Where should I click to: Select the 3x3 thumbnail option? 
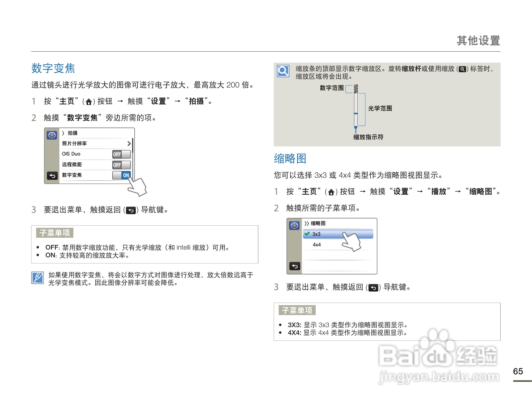[338, 234]
